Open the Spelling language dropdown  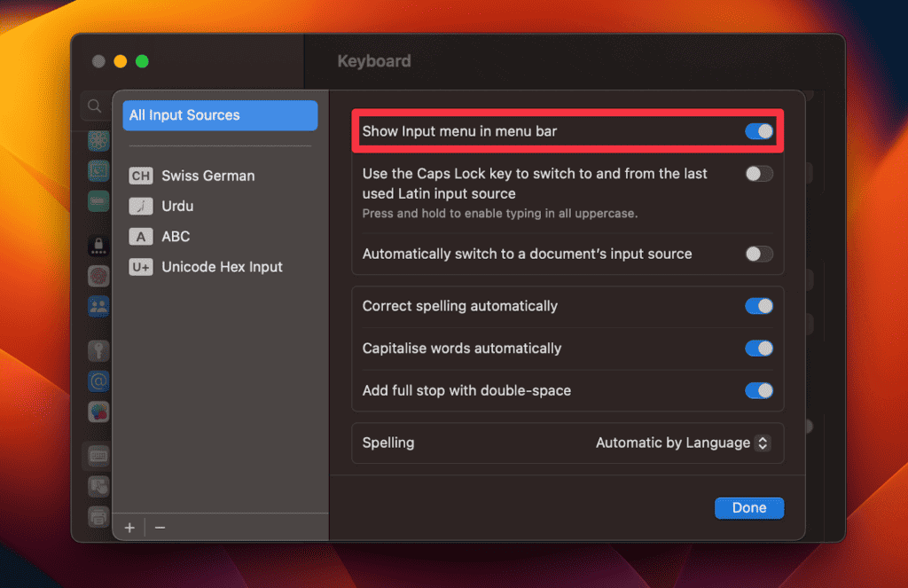tap(683, 443)
